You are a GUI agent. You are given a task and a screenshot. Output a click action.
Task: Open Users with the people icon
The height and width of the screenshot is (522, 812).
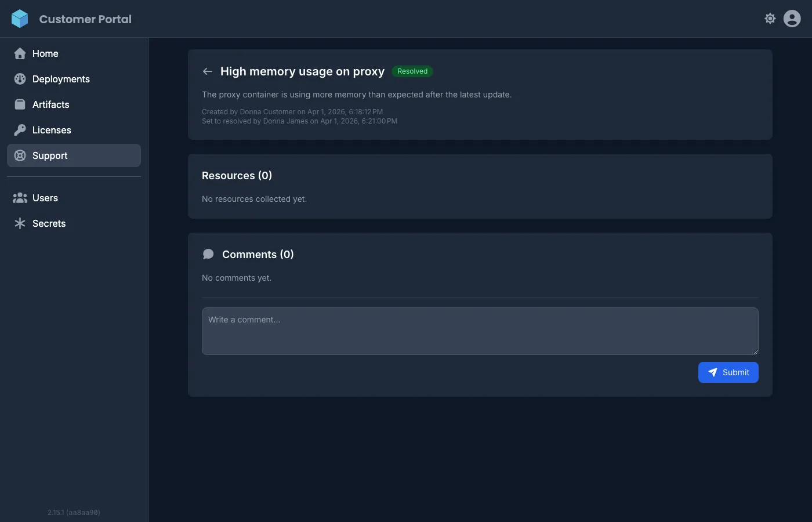coord(20,198)
